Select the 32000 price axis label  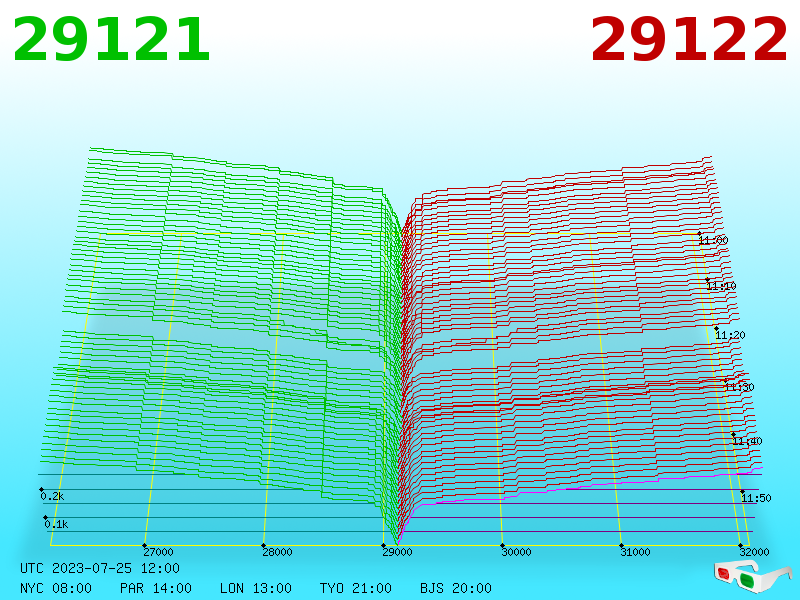754,552
